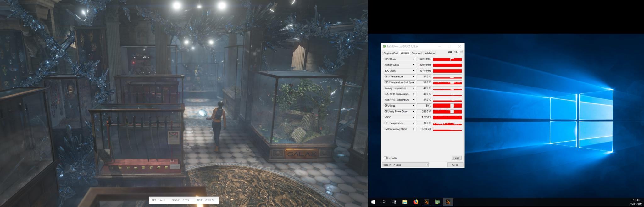This screenshot has width=644, height=207.
Task: Select the highlighted active benchmark taskbar icon
Action: (x=448, y=202)
